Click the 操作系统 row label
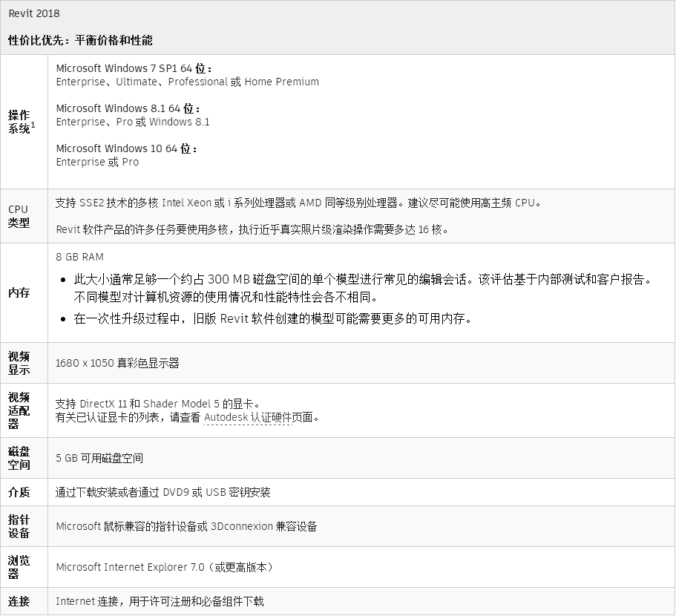This screenshot has width=676, height=616. point(19,122)
